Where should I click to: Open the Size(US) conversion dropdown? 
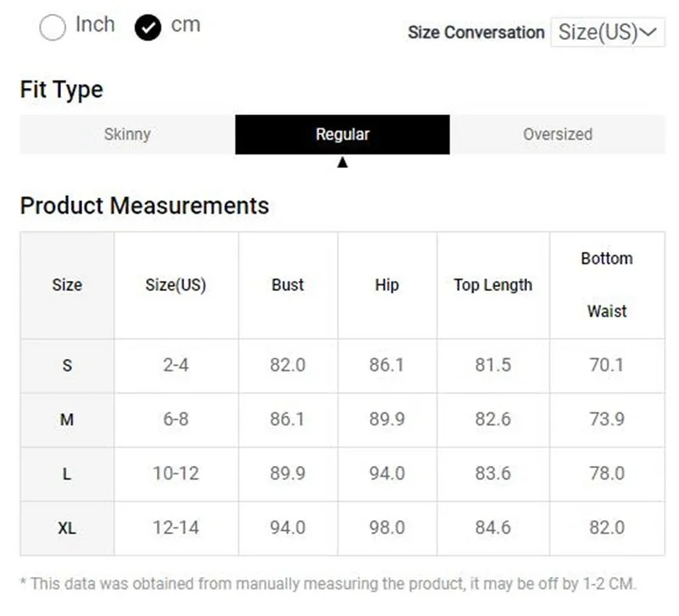(607, 32)
